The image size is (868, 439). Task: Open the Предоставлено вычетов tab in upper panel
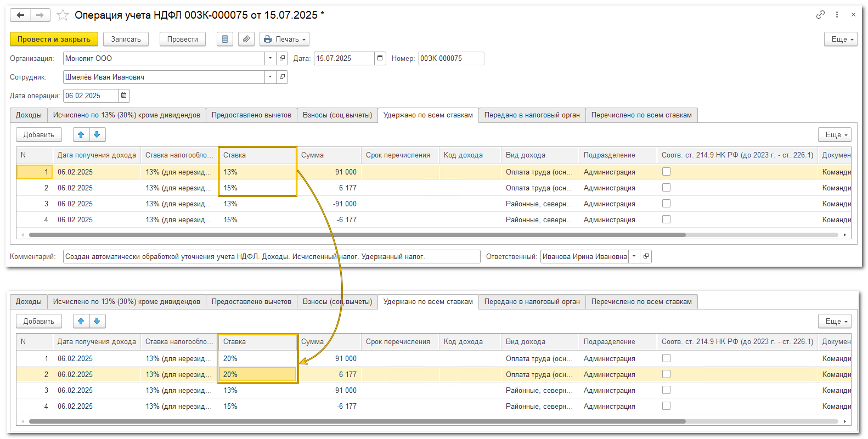251,115
